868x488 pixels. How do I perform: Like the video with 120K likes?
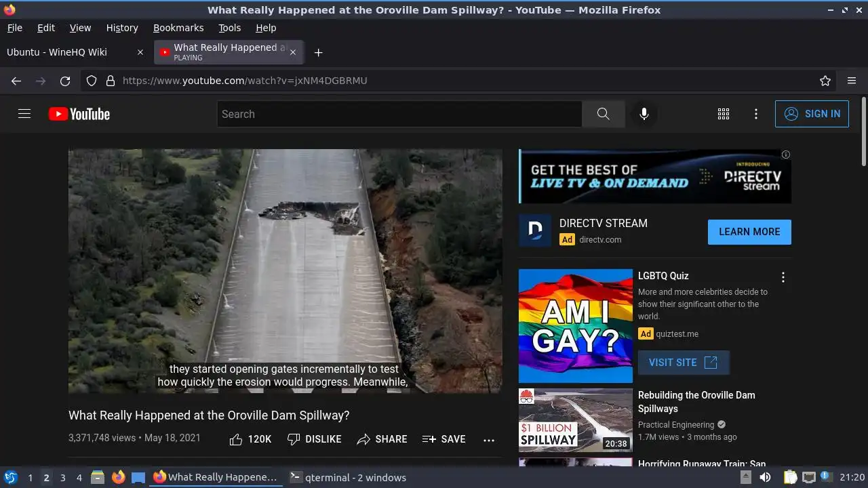coord(250,439)
